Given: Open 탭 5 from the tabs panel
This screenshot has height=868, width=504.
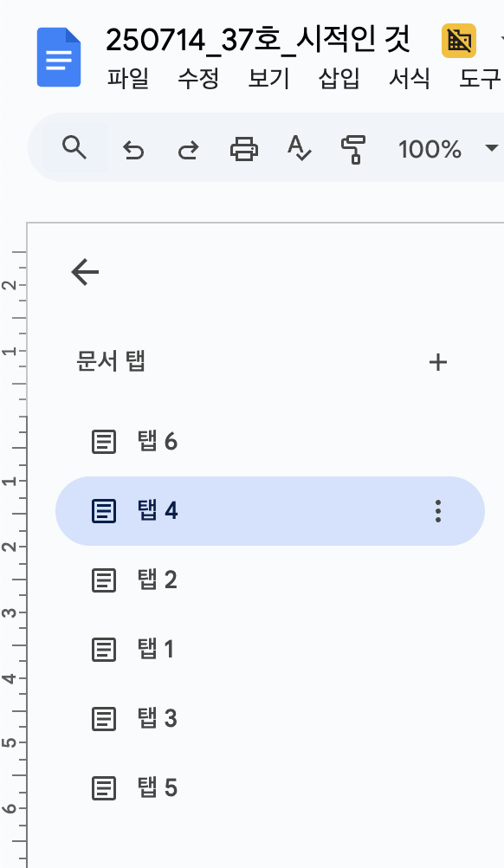Looking at the screenshot, I should 156,787.
